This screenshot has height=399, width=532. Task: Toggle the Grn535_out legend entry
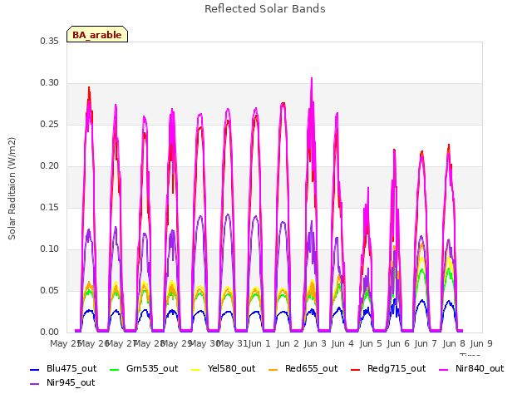coord(144,369)
